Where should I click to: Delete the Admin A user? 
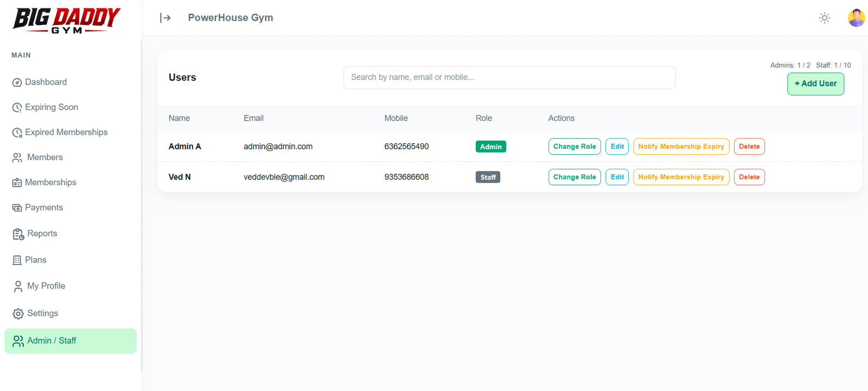click(x=749, y=147)
